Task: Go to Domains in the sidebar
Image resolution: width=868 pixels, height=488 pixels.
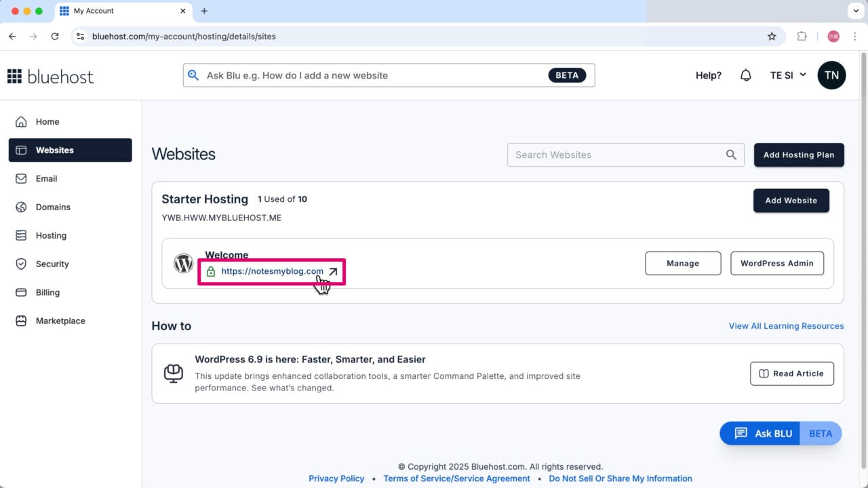Action: coord(53,207)
